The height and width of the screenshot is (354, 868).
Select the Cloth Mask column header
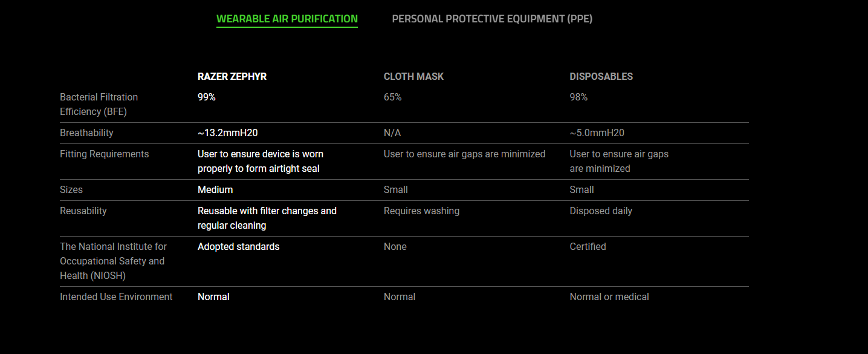(x=413, y=77)
